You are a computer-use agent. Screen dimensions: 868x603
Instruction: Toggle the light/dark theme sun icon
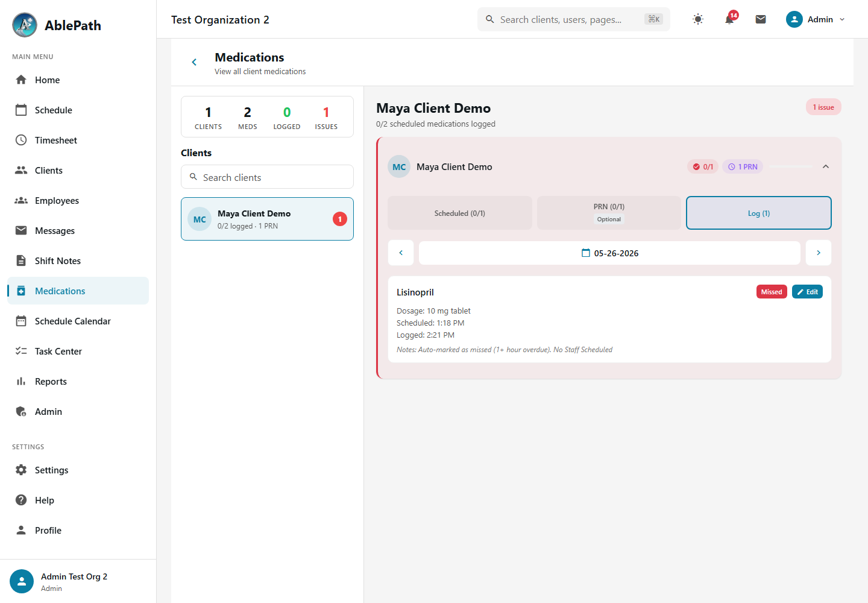(698, 19)
